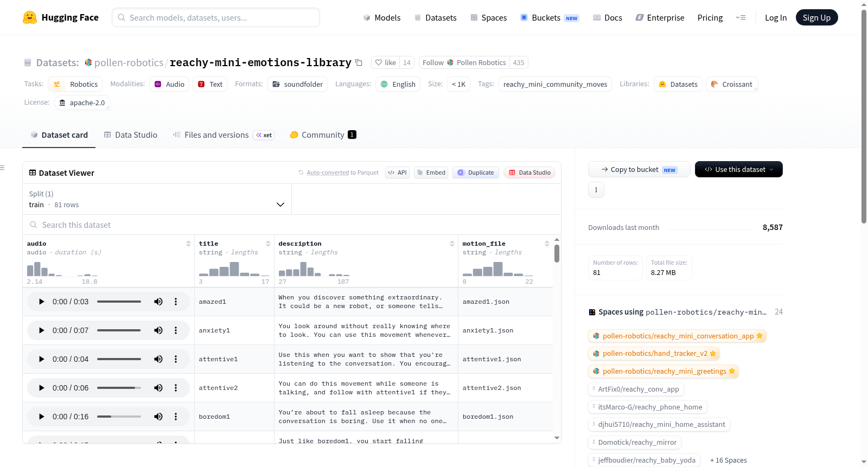The image size is (868, 467).
Task: Go to Models in top navigation
Action: [x=382, y=18]
